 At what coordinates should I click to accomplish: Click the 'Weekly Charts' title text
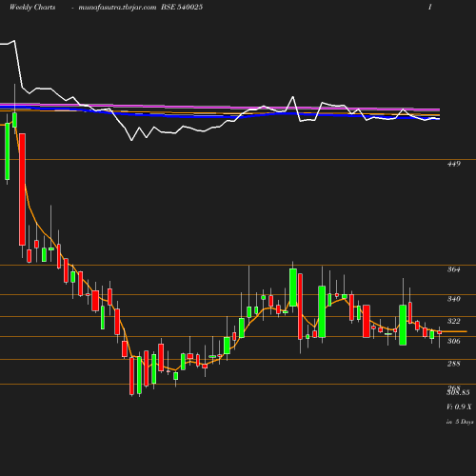coord(32,8)
